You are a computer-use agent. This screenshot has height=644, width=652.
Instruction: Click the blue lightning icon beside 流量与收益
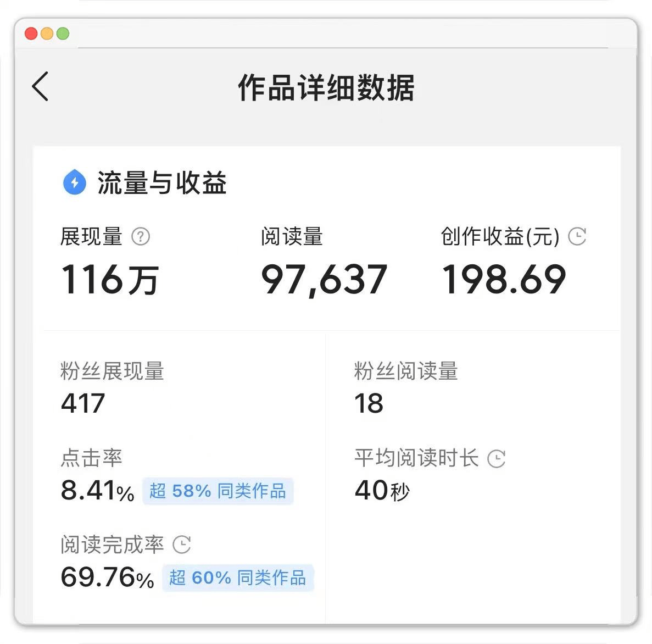pos(75,182)
